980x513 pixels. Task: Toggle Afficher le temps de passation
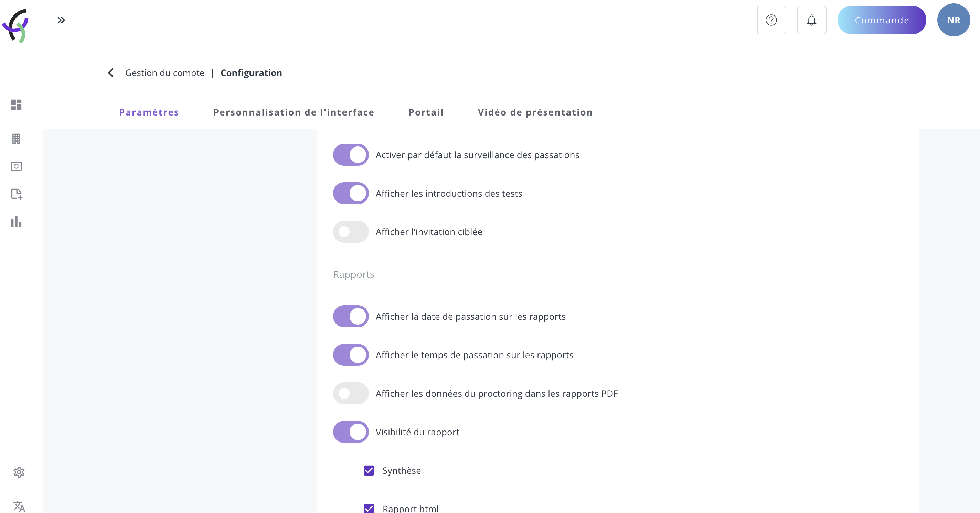[x=351, y=355]
